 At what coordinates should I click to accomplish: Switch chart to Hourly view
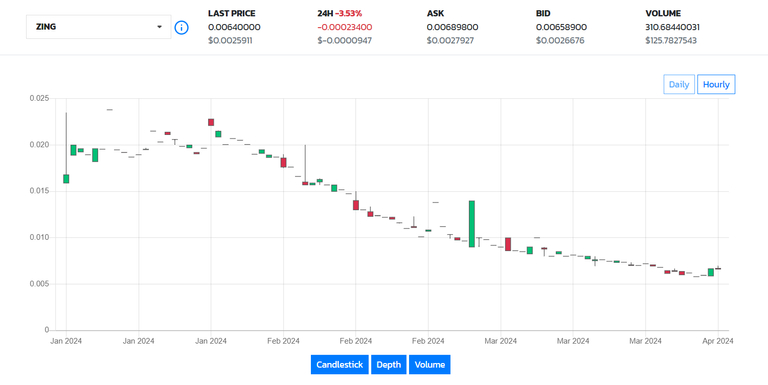pos(716,84)
